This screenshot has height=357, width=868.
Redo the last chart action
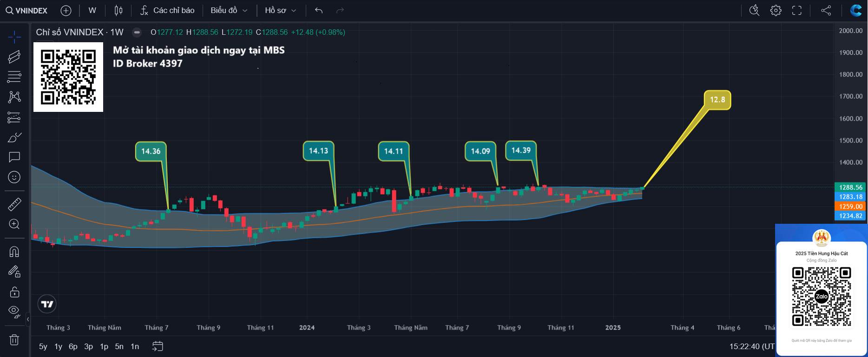tap(340, 10)
